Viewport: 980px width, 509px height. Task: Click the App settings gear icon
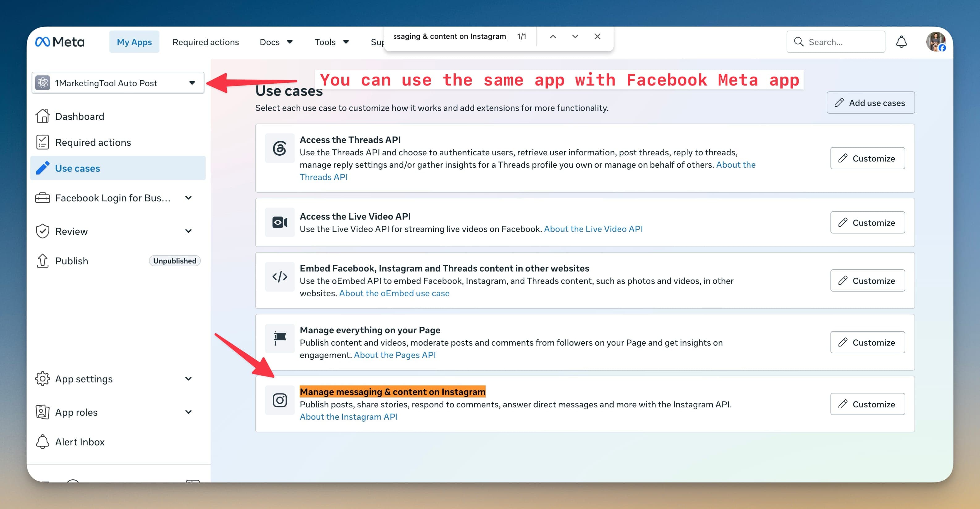43,379
